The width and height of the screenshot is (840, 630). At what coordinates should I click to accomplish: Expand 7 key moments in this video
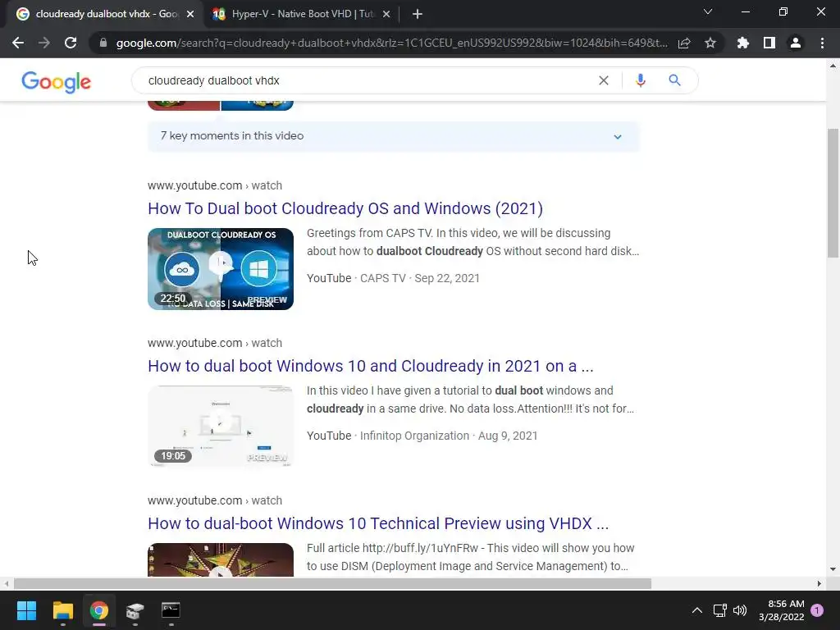click(393, 136)
